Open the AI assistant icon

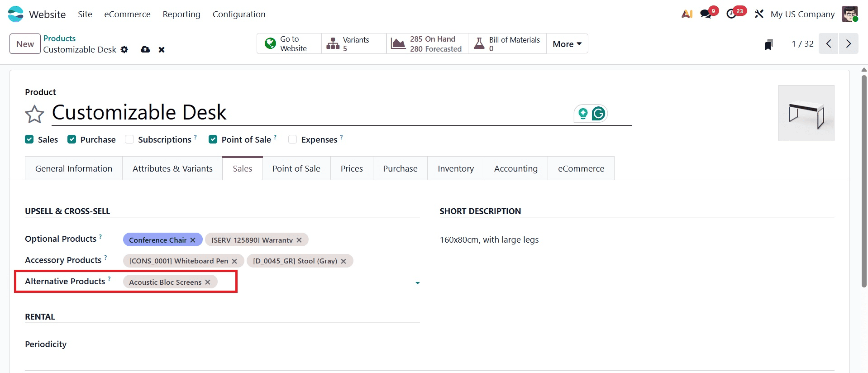tap(687, 14)
